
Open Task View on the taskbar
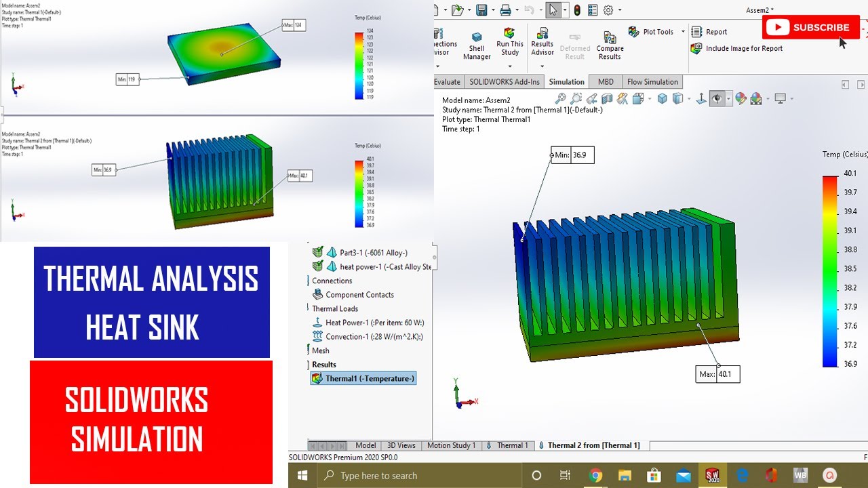point(565,475)
